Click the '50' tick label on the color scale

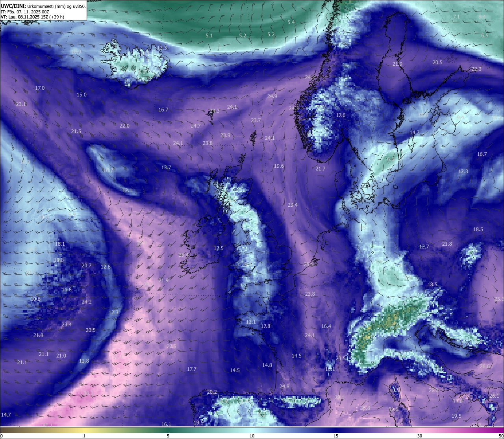pos(501,436)
